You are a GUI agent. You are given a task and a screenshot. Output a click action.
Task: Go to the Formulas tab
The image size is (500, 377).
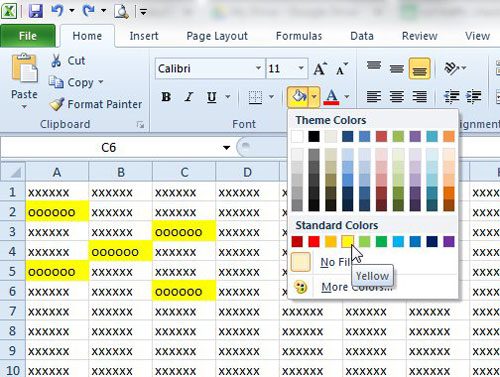(x=299, y=36)
